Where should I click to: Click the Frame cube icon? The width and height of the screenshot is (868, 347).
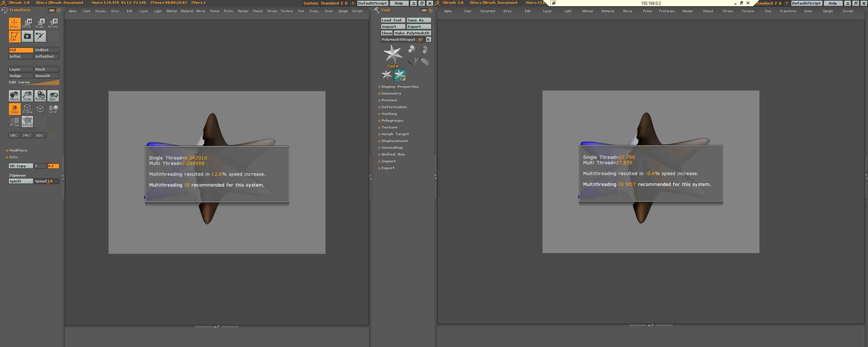[x=27, y=109]
